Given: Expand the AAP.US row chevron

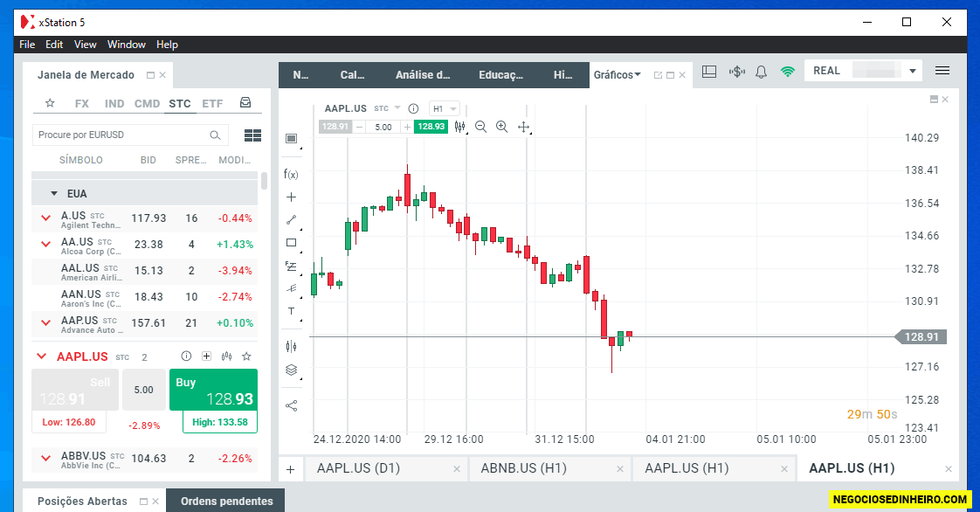Looking at the screenshot, I should pyautogui.click(x=45, y=323).
